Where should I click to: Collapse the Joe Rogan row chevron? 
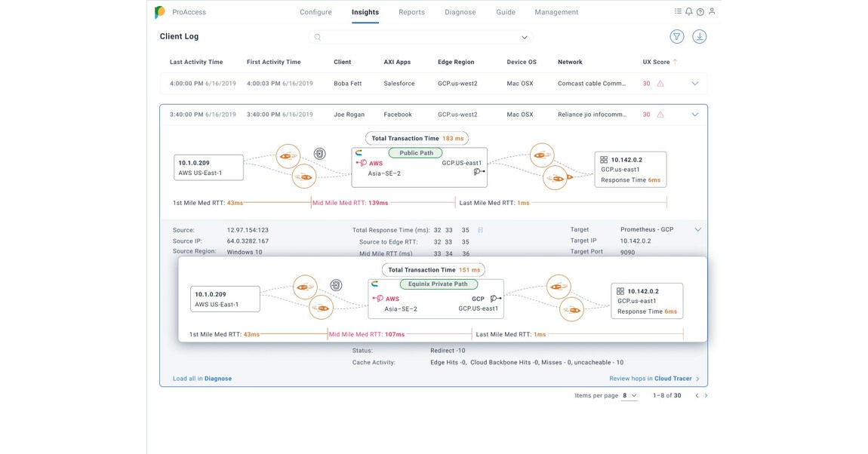[695, 115]
